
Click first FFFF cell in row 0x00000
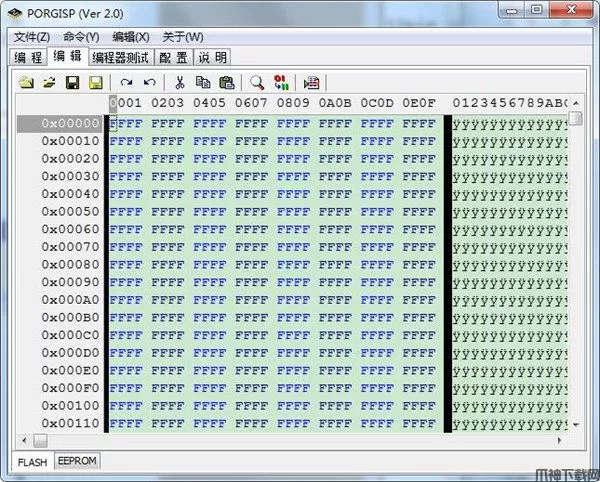pyautogui.click(x=126, y=124)
